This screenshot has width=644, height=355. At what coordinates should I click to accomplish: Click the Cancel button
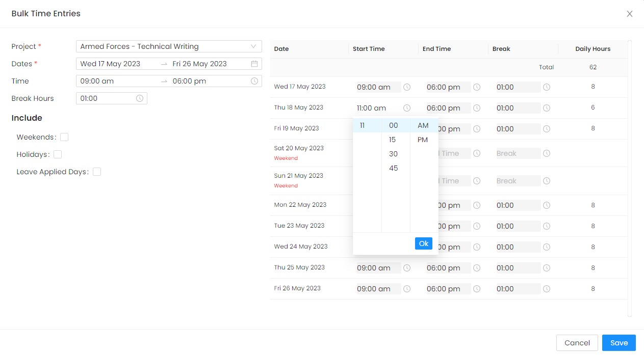(x=577, y=343)
